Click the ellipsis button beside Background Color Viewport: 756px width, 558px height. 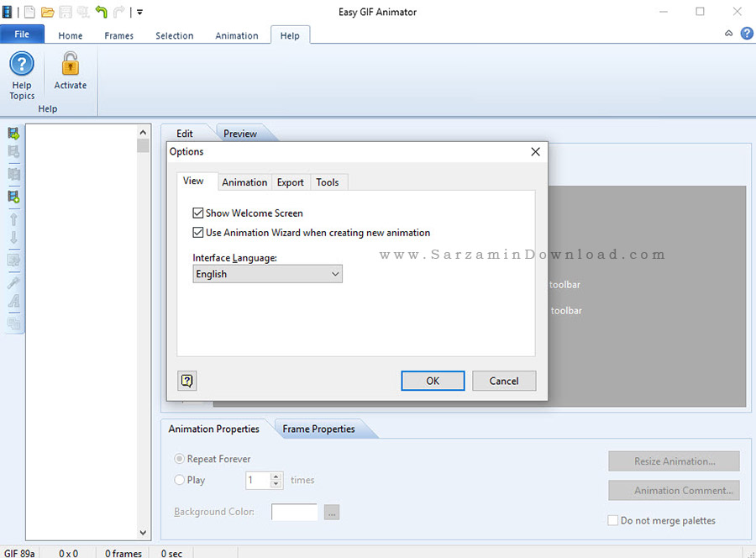[332, 512]
